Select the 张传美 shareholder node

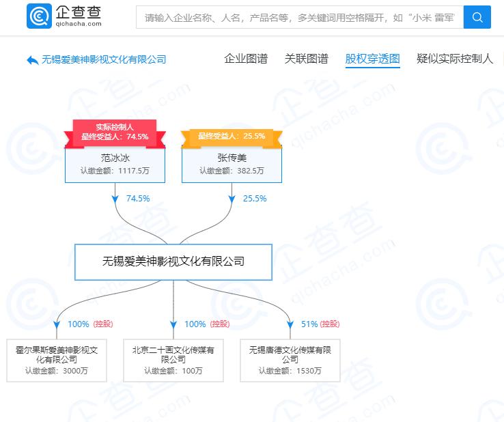pyautogui.click(x=232, y=165)
